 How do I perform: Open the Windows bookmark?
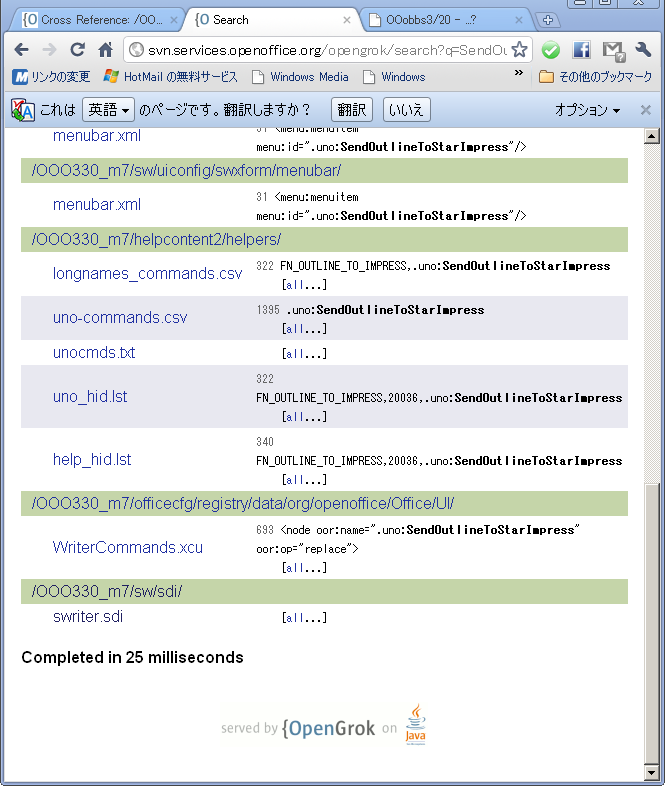(x=394, y=77)
